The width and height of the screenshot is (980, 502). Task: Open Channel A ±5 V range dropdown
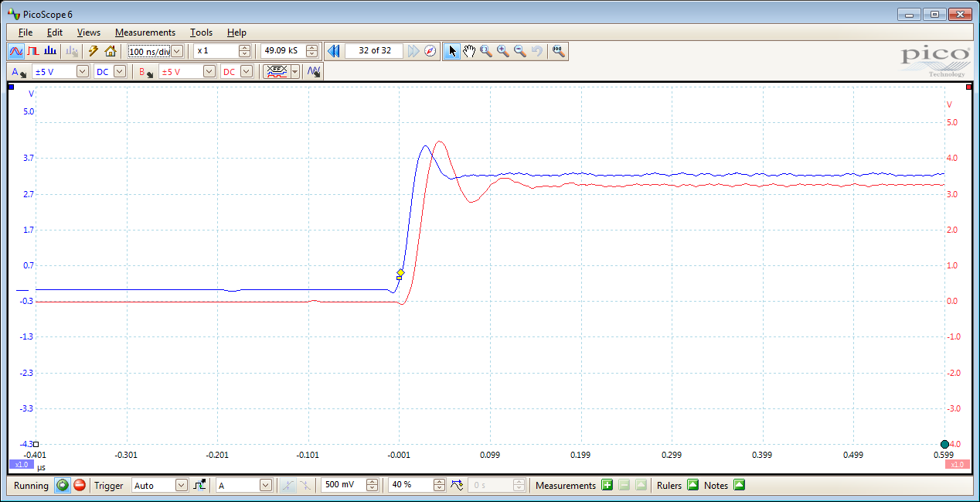[x=81, y=71]
